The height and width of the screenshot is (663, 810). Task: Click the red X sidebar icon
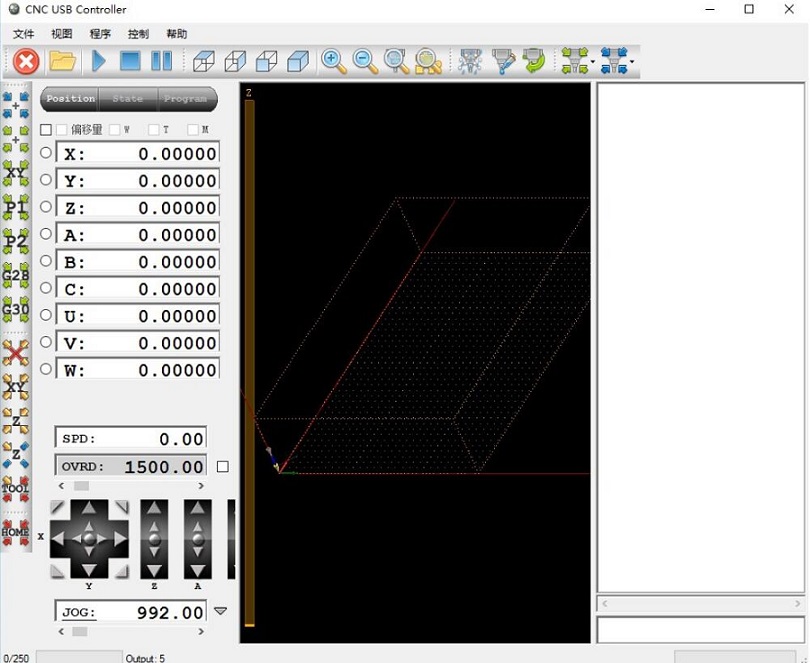16,354
